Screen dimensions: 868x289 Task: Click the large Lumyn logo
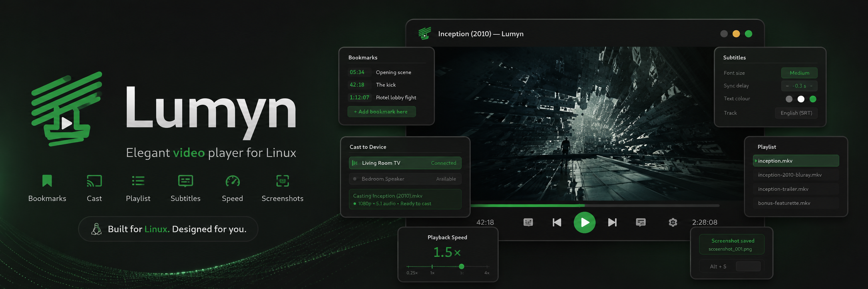pos(66,109)
